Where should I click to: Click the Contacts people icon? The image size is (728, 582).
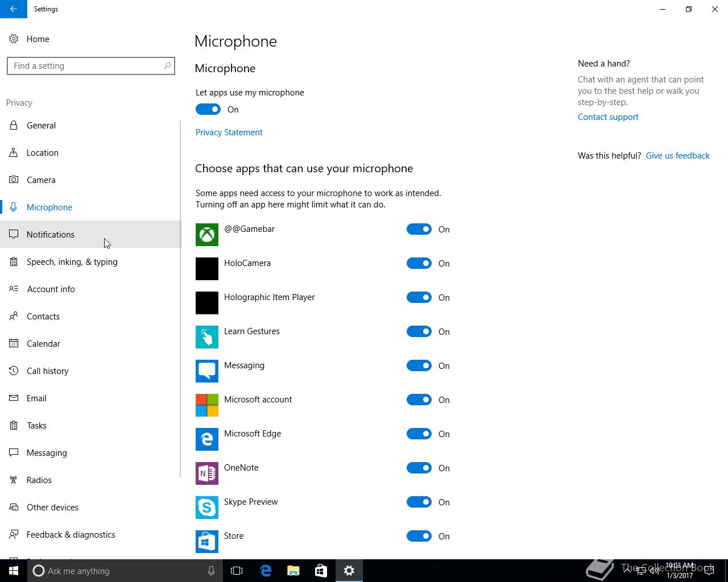(14, 316)
